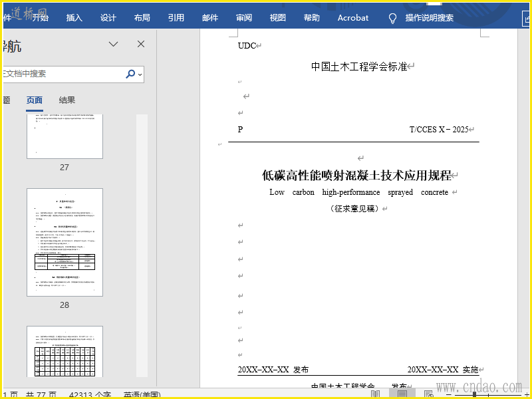Select the 页面 tab in navigation pane
Image resolution: width=532 pixels, height=399 pixels.
tap(35, 100)
